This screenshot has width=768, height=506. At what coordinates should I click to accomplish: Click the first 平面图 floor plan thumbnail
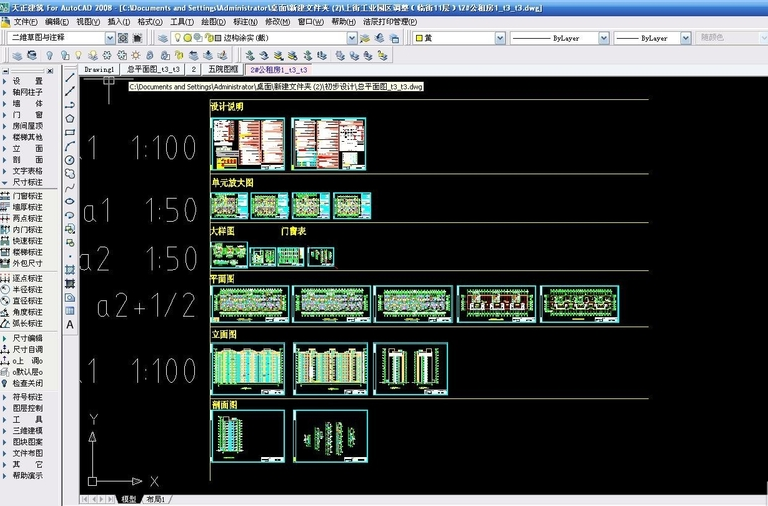(x=249, y=303)
